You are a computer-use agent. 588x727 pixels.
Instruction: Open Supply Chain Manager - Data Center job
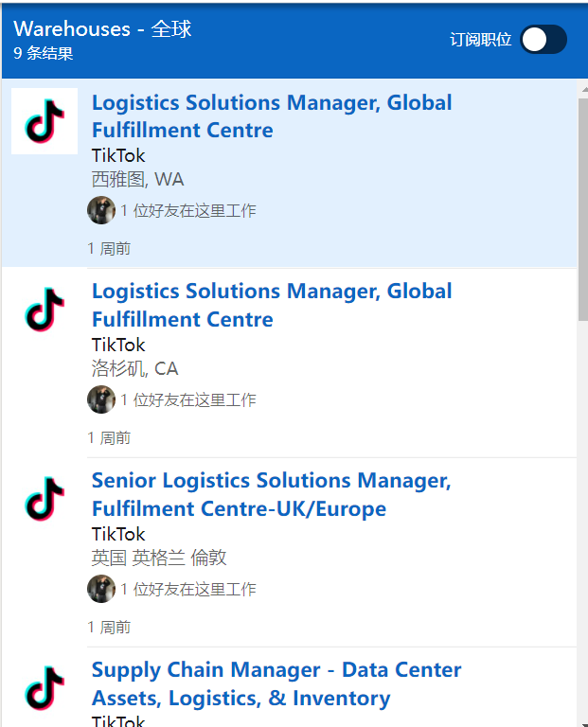(276, 683)
